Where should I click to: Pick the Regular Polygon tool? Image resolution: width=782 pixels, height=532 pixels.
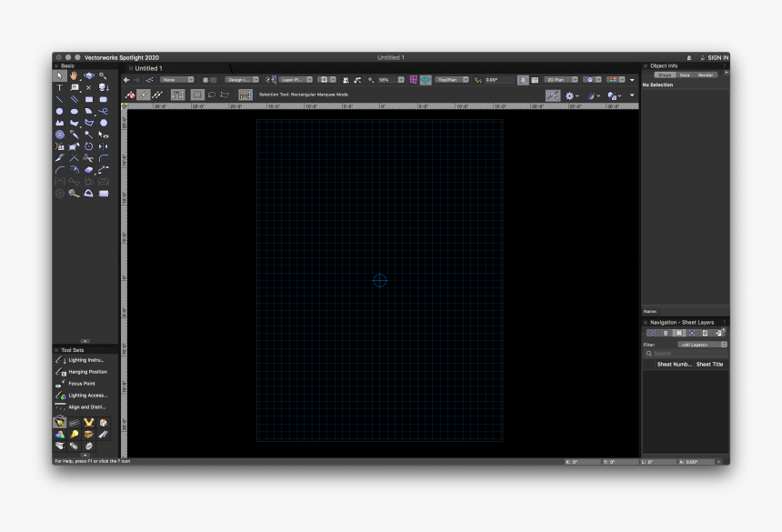coord(104,123)
